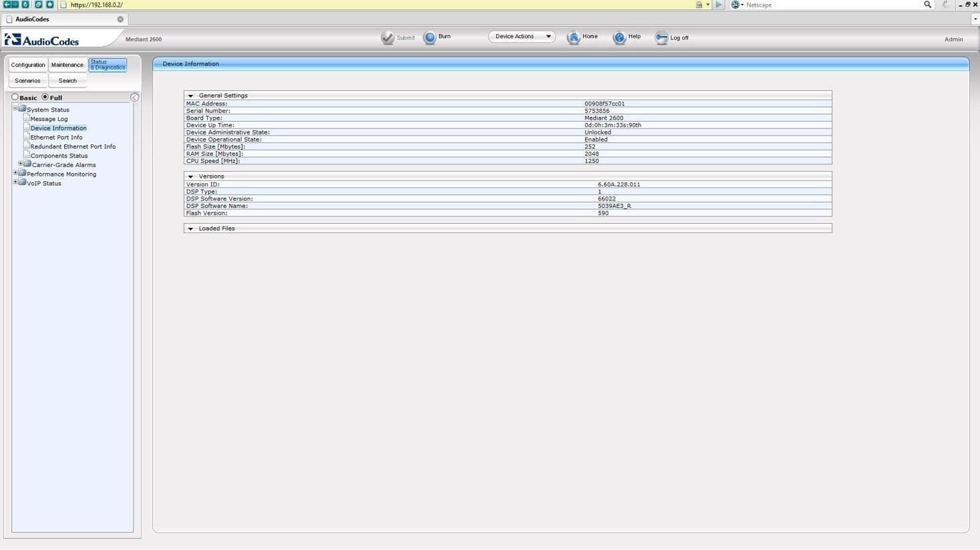This screenshot has height=550, width=980.
Task: Open the Device Actions dropdown
Action: tap(522, 37)
